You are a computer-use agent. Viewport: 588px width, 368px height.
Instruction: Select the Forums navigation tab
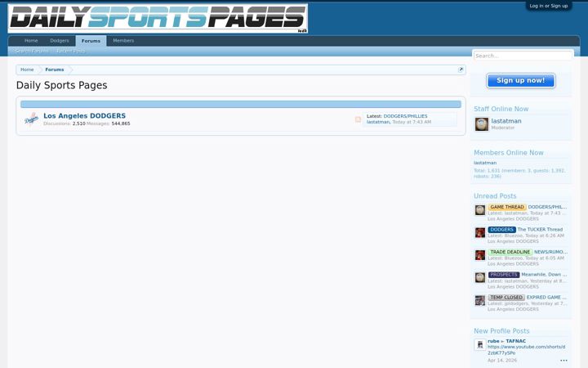point(91,41)
